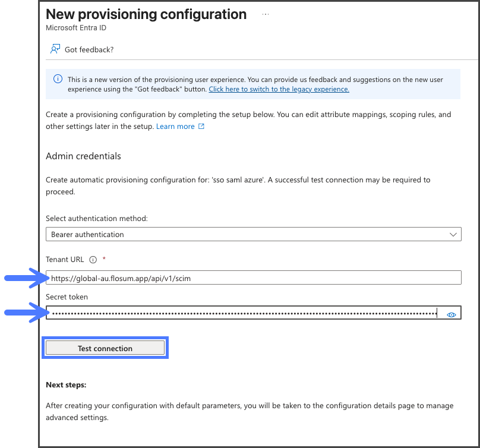Click the New provisioning configuration title
This screenshot has width=480, height=448.
click(x=146, y=14)
